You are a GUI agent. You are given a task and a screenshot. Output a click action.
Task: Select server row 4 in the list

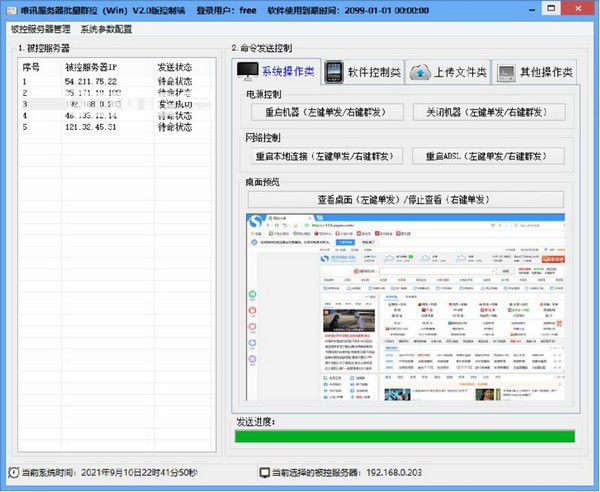point(117,116)
